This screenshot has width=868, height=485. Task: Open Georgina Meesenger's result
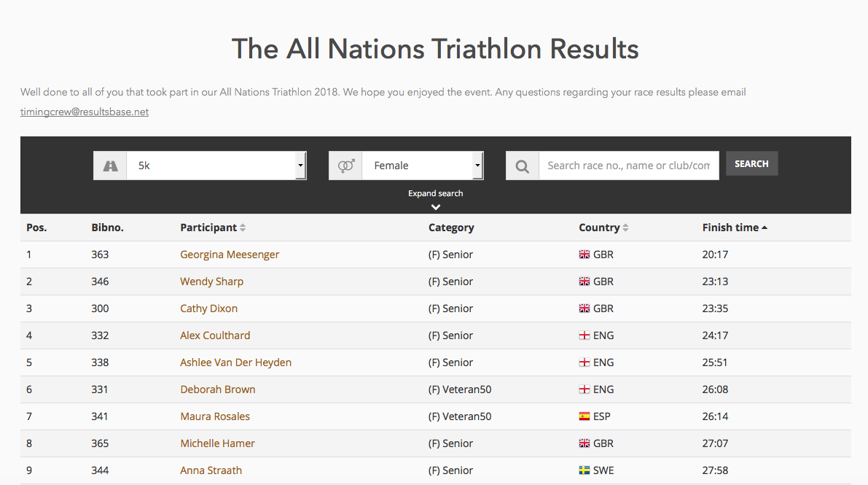[x=230, y=255]
